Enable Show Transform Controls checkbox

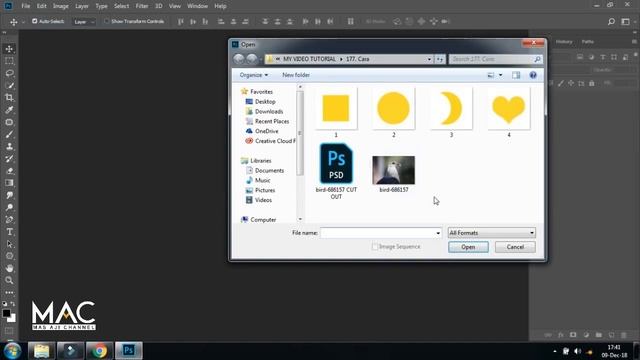[x=107, y=21]
